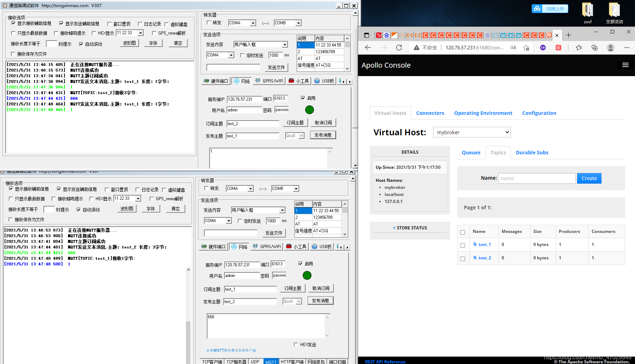635x364 pixels.
Task: Open Qos0 dropdown in top window
Action: (x=301, y=136)
